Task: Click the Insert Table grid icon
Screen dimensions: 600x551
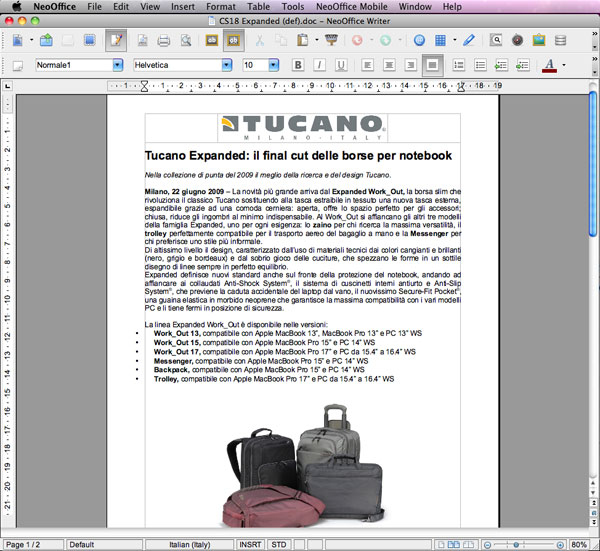Action: (440, 40)
